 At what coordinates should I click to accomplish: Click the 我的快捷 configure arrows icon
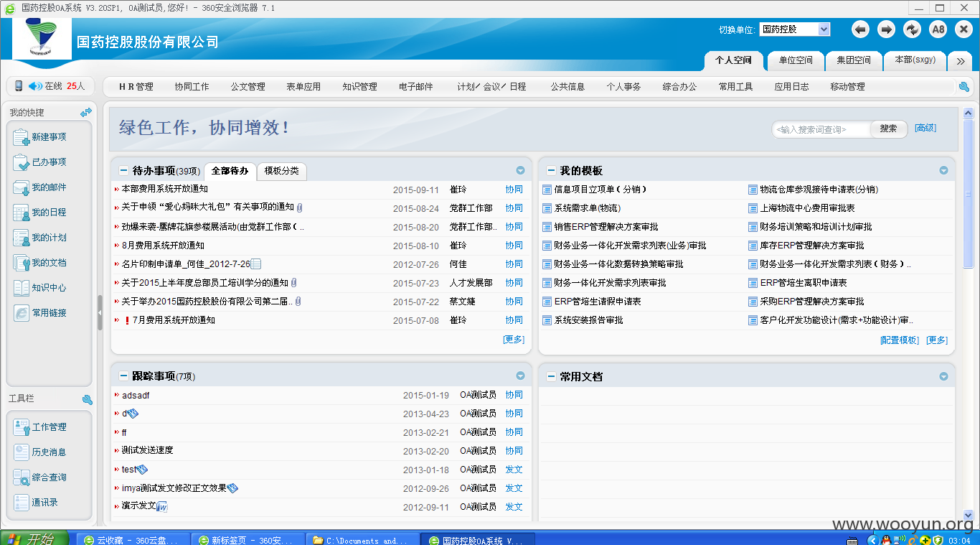[86, 113]
